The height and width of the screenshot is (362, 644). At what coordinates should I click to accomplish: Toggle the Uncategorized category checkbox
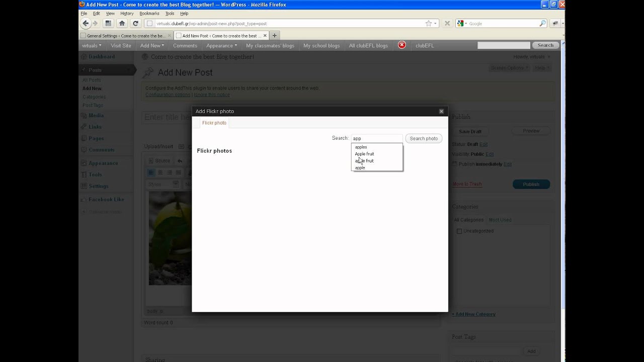pos(459,231)
